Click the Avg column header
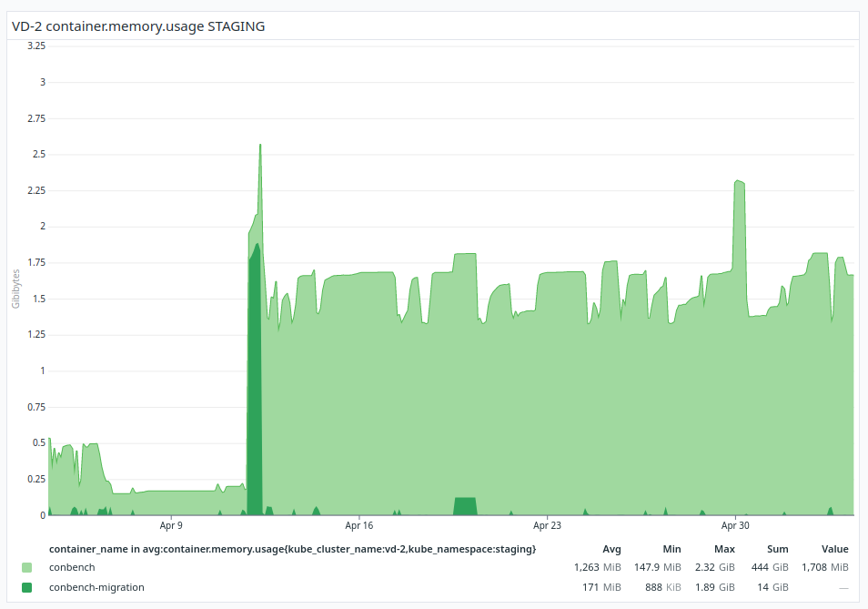The width and height of the screenshot is (868, 609). 611,549
